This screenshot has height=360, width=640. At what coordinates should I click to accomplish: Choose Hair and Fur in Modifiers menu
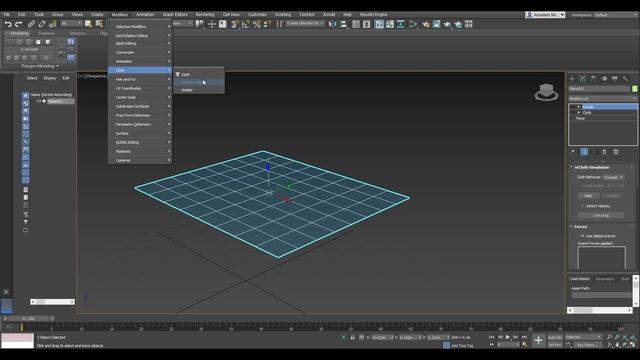click(x=140, y=79)
